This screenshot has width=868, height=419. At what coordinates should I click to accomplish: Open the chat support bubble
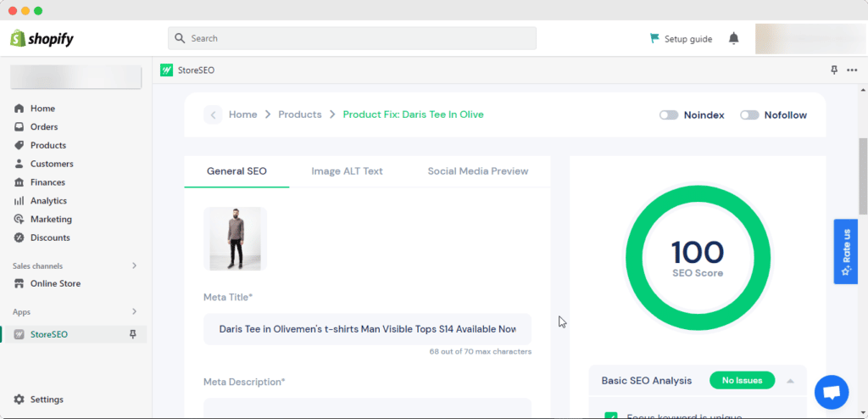[832, 393]
